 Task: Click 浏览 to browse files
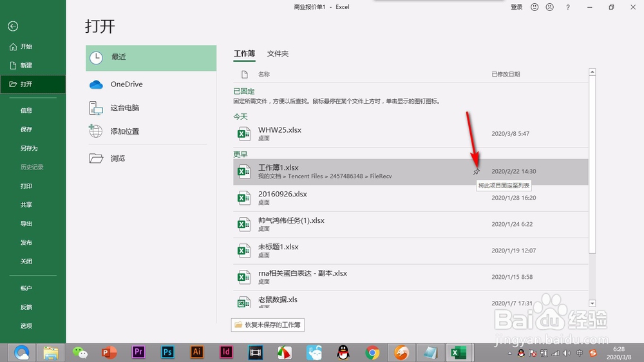click(x=151, y=158)
